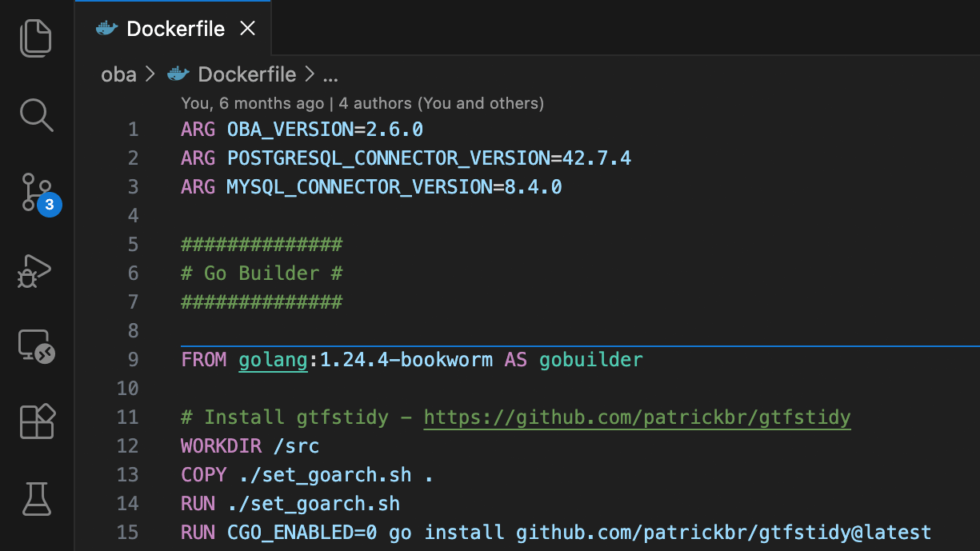Open the 'Dockerfile' breadcrumb dropdown

point(246,74)
